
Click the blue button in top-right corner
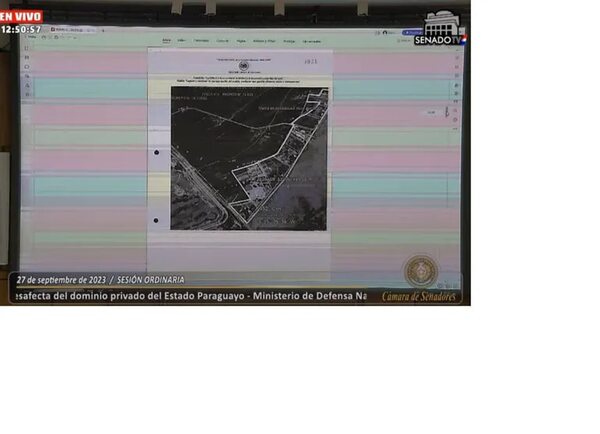point(411,33)
